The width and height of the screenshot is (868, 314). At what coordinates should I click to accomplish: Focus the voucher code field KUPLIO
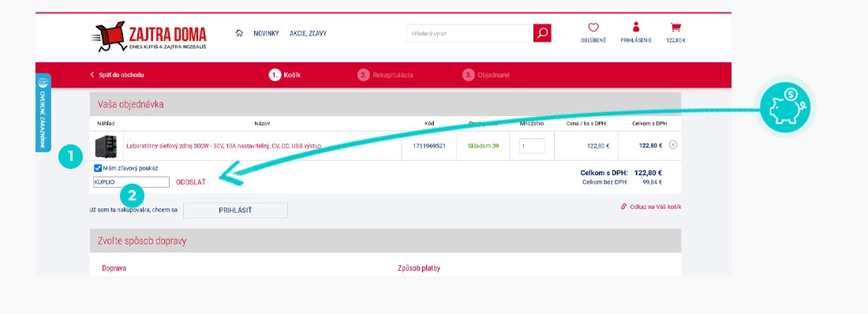(x=131, y=181)
